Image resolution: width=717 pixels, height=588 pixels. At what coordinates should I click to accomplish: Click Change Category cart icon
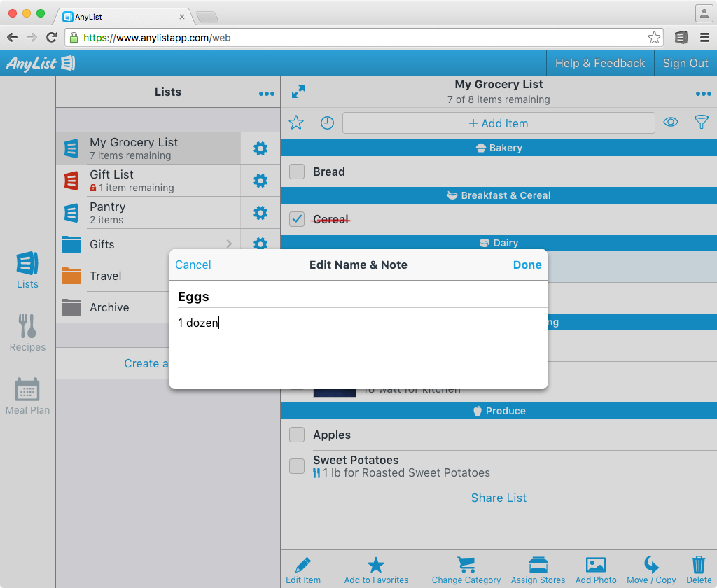[466, 565]
